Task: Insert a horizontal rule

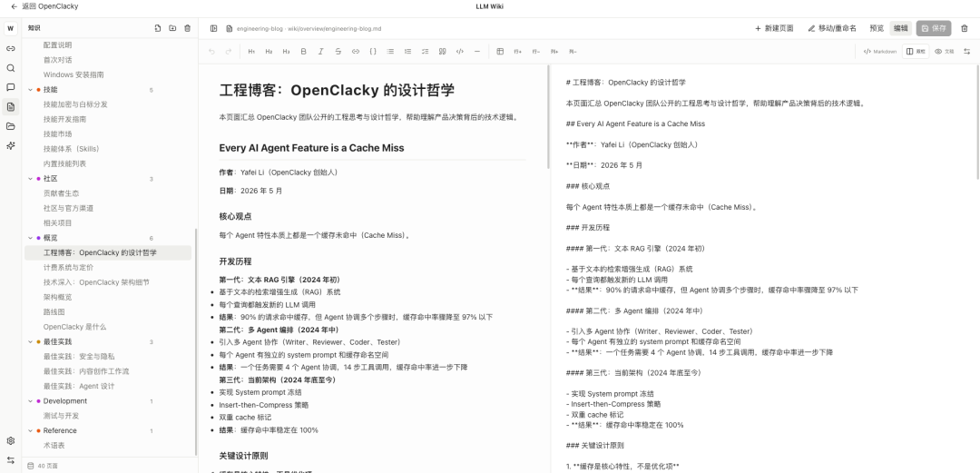Action: 477,52
